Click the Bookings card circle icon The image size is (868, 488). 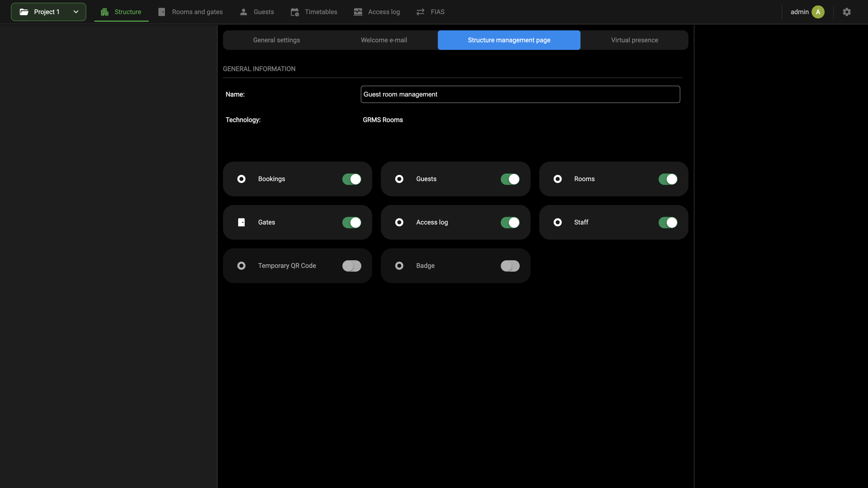(x=241, y=179)
